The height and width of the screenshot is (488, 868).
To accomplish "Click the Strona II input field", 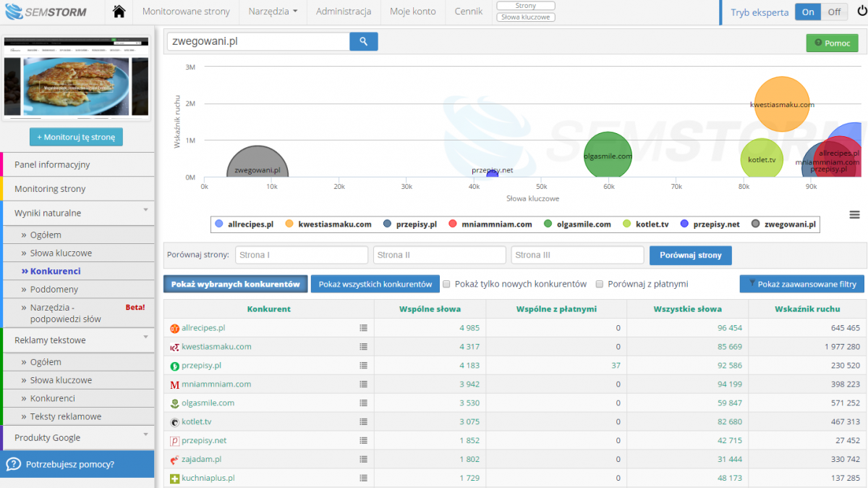I will 440,255.
